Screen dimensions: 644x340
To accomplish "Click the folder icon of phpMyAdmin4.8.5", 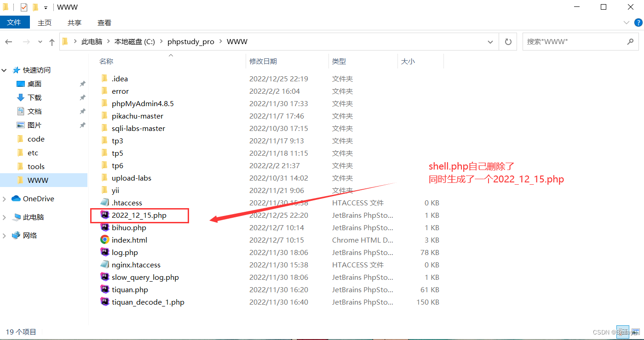I will (x=104, y=103).
